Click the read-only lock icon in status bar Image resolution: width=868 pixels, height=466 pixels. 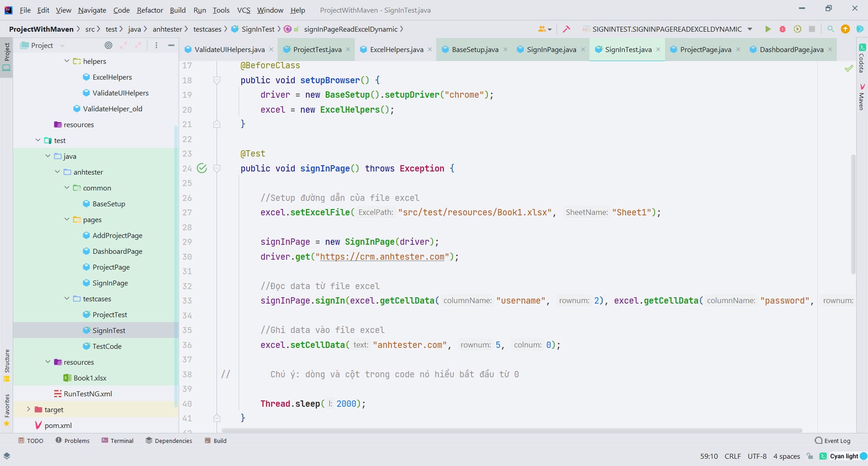click(x=810, y=456)
